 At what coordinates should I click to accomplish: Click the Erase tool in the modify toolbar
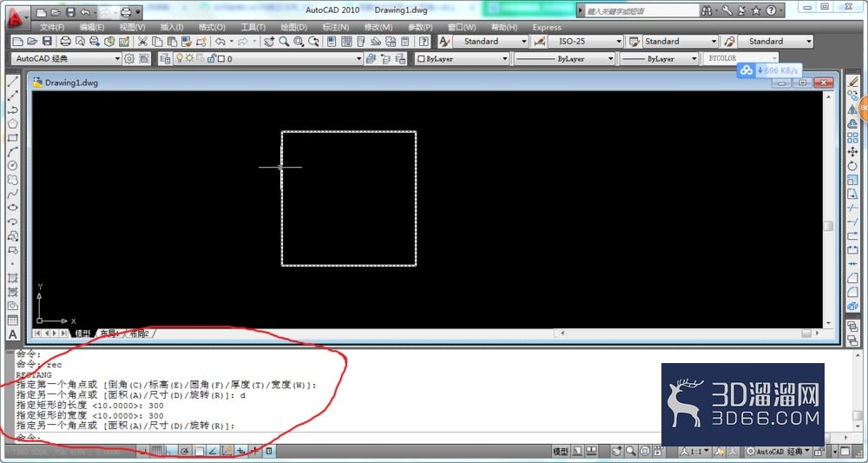tap(852, 82)
